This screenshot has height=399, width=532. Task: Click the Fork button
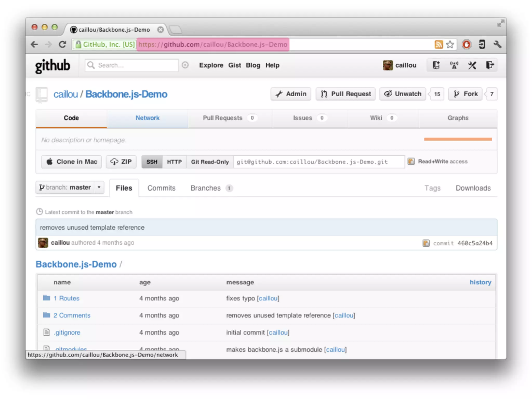click(x=465, y=94)
